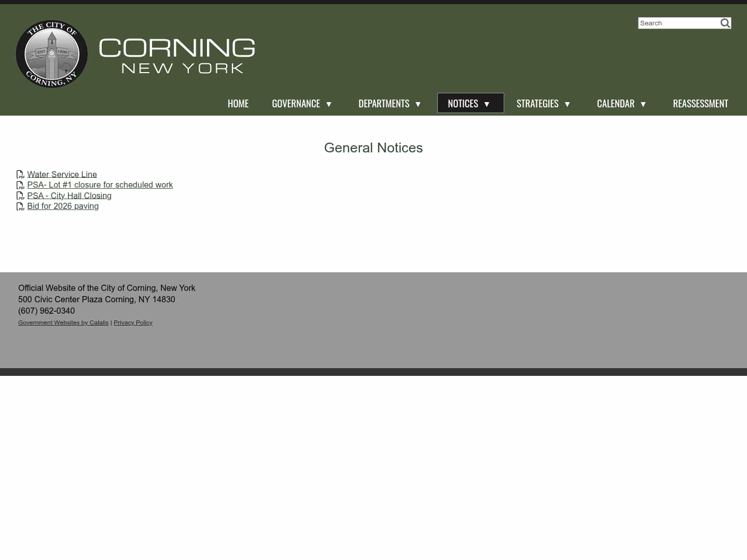Click PDF icon beside Lot #1 closure notice

[21, 185]
